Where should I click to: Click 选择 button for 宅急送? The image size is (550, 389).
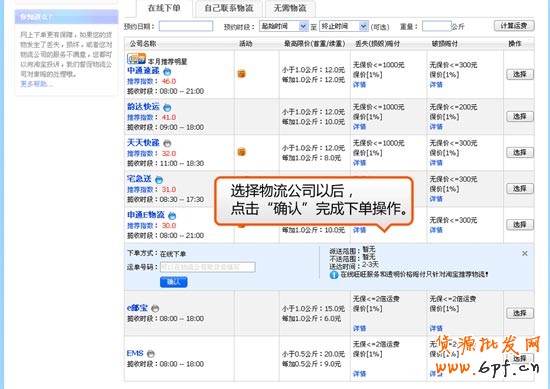tap(520, 189)
